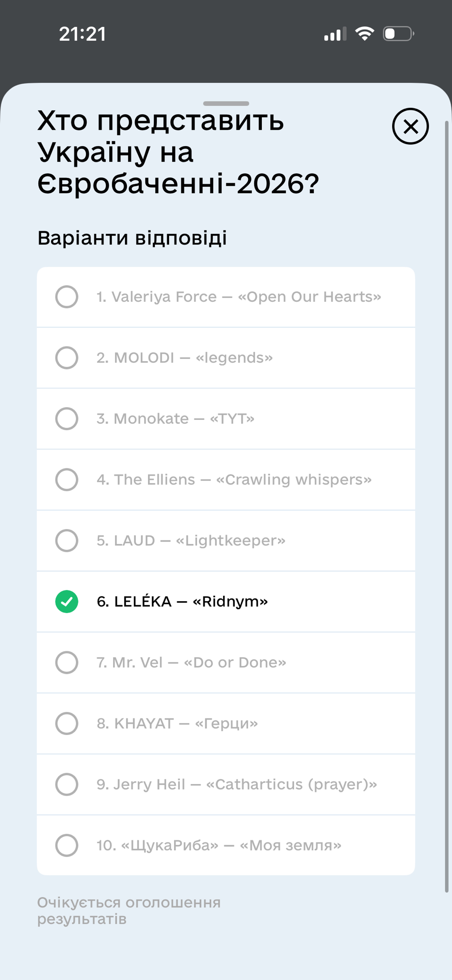Screen dimensions: 452x980
Task: Tap the cellular signal bars
Action: [x=335, y=34]
